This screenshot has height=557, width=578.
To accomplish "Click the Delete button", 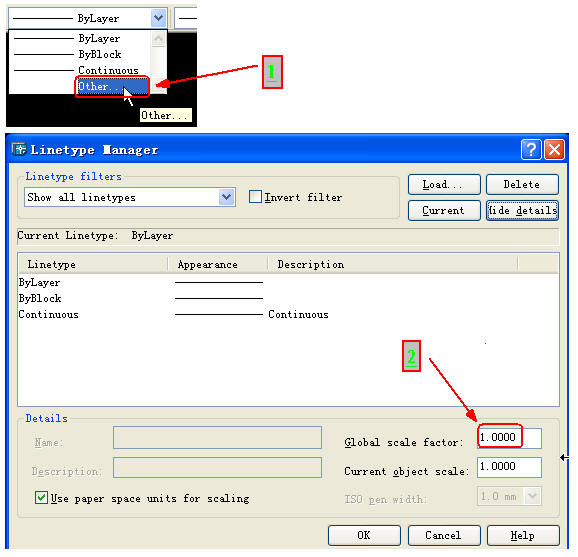I will (522, 184).
